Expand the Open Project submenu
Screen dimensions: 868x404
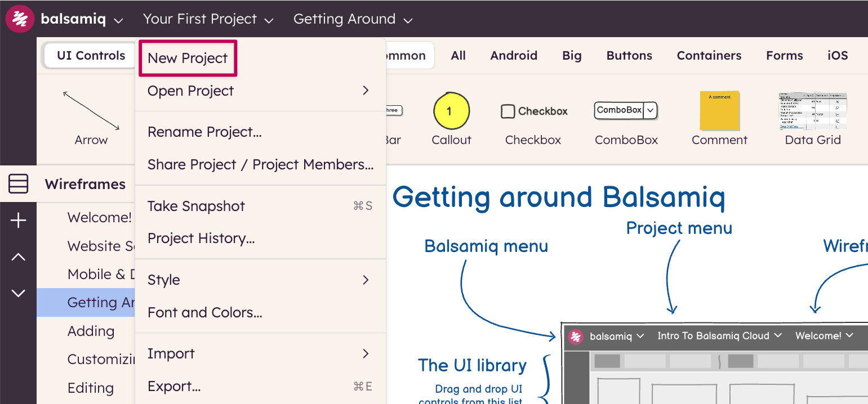(x=260, y=91)
